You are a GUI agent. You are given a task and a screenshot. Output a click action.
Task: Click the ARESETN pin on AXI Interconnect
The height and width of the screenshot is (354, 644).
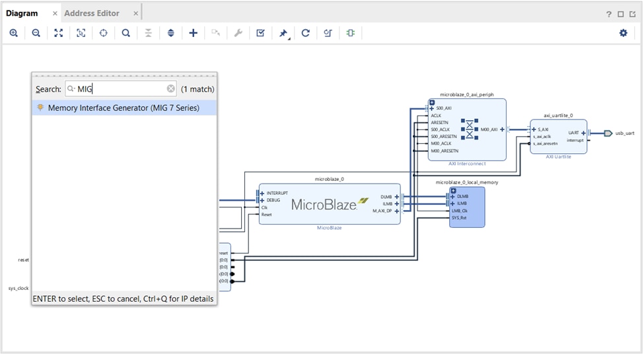point(439,122)
